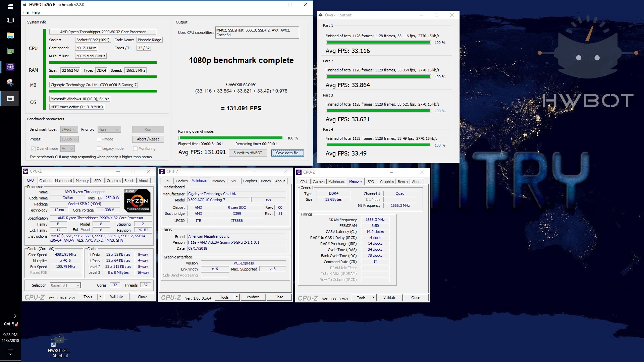Screen dimensions: 644x362
Task: Click the CAS# Latency 14.0 clocks value
Action: coord(375,232)
